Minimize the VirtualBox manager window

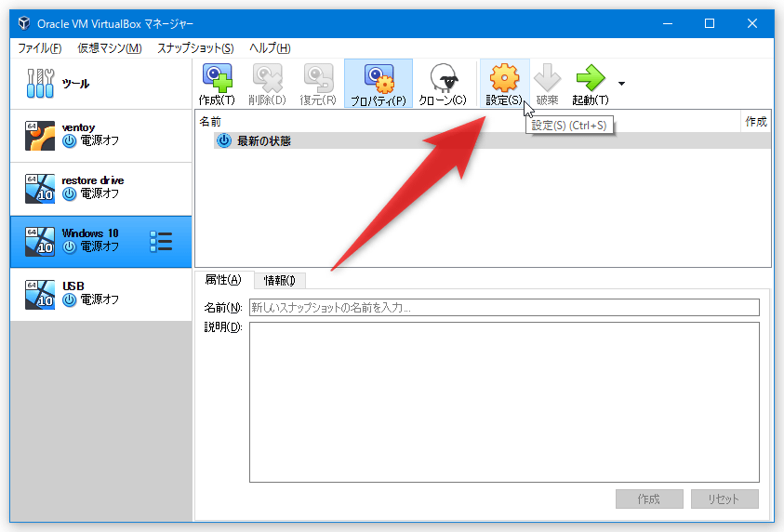[x=668, y=23]
